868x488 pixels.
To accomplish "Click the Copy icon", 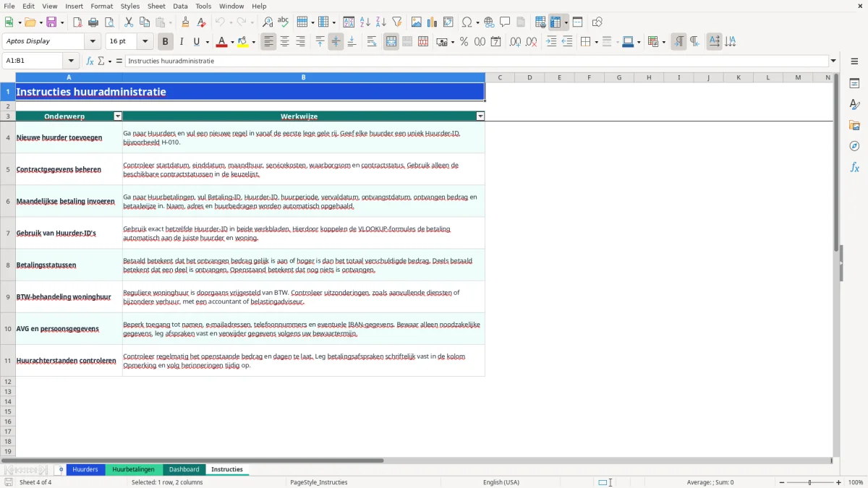I will click(x=144, y=22).
